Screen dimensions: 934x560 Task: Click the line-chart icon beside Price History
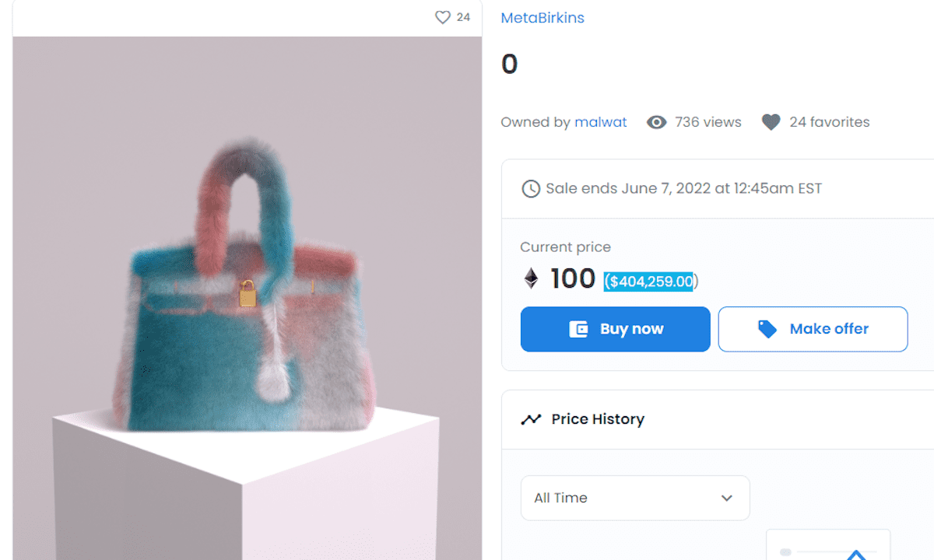[530, 418]
